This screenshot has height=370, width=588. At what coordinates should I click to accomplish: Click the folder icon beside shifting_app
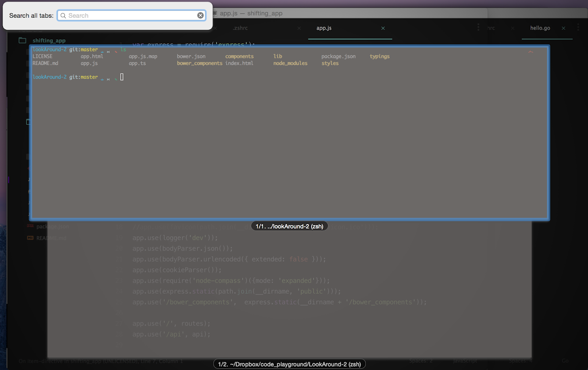[23, 40]
